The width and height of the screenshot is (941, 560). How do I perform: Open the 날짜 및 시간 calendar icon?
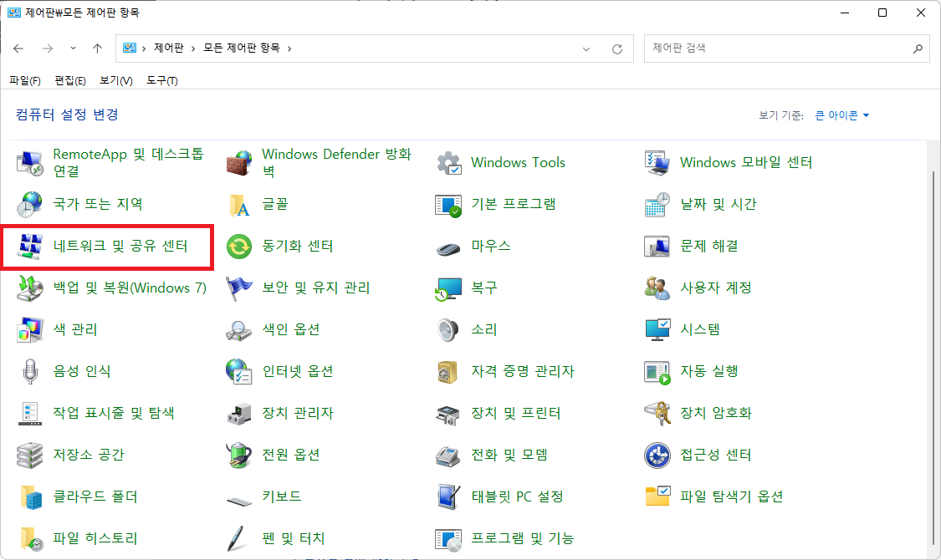click(657, 205)
